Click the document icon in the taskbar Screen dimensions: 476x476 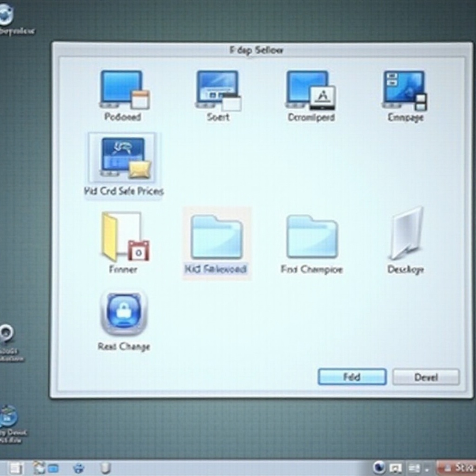tap(16, 468)
